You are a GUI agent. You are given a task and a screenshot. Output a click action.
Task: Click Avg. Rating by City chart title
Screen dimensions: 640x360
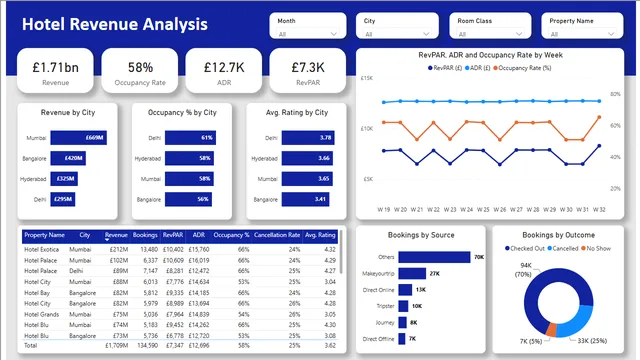pyautogui.click(x=297, y=112)
